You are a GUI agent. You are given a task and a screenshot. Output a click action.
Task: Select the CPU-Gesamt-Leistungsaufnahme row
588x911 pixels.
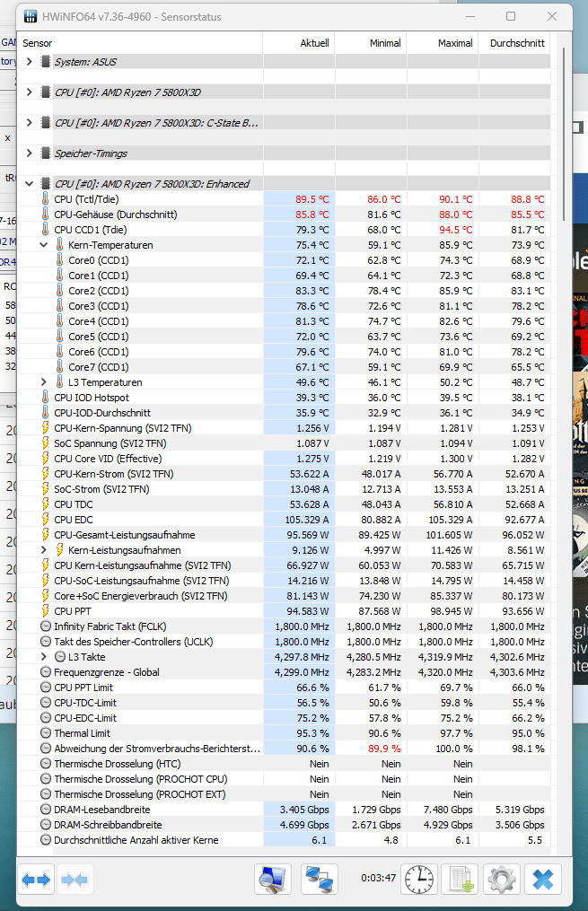pyautogui.click(x=284, y=535)
